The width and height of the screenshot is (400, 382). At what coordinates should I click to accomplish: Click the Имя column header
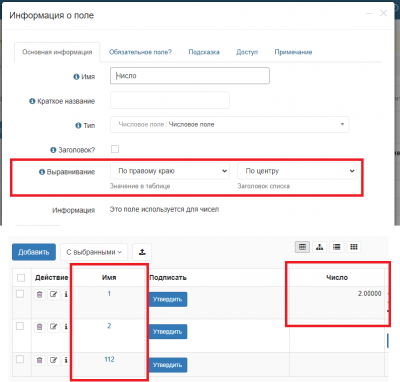[109, 277]
